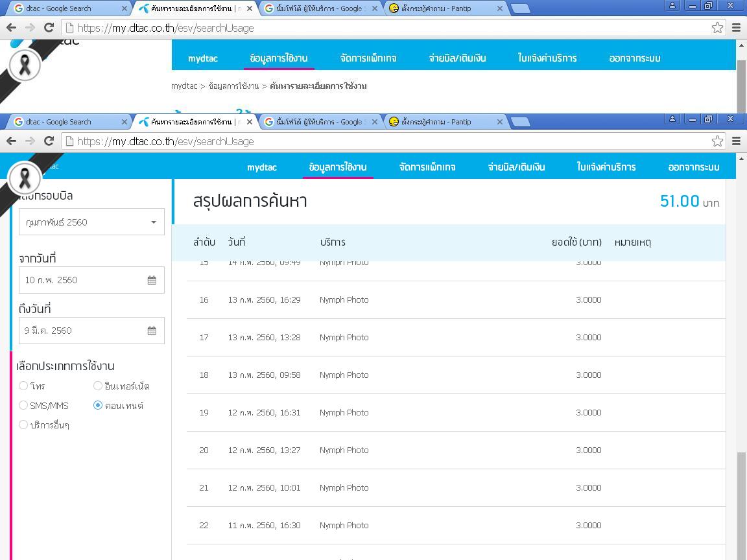Click black ribbon badge in upper window
Screen dimensions: 747x560
(24, 65)
